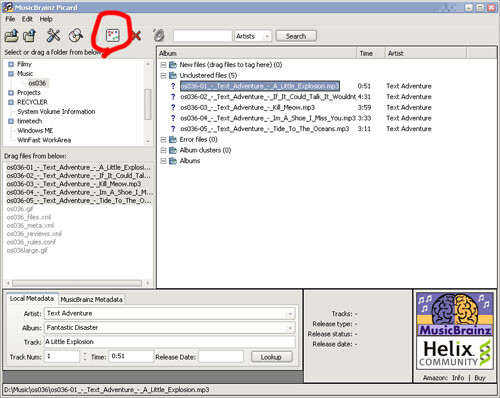Select System Volume Information folder
The height and width of the screenshot is (398, 500).
[x=56, y=112]
